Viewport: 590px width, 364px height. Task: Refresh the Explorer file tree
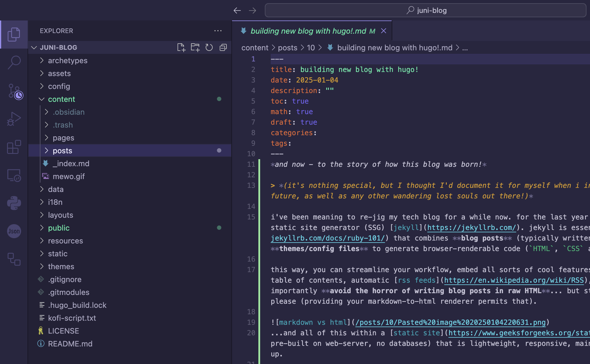pos(209,47)
